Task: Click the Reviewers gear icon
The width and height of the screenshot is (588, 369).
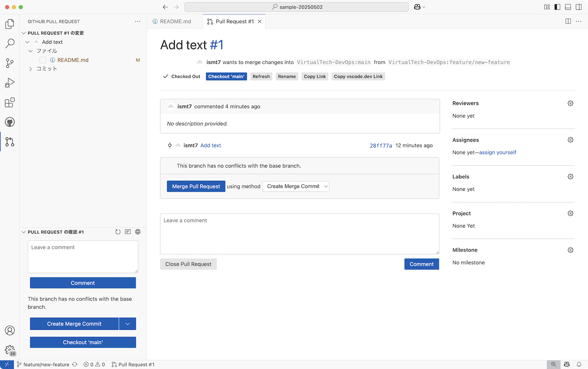Action: [x=570, y=103]
